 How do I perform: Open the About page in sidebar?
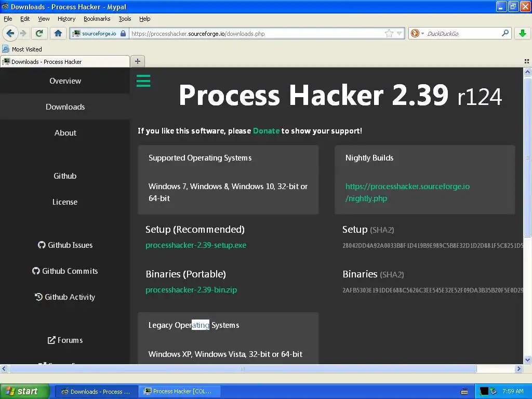click(x=65, y=132)
